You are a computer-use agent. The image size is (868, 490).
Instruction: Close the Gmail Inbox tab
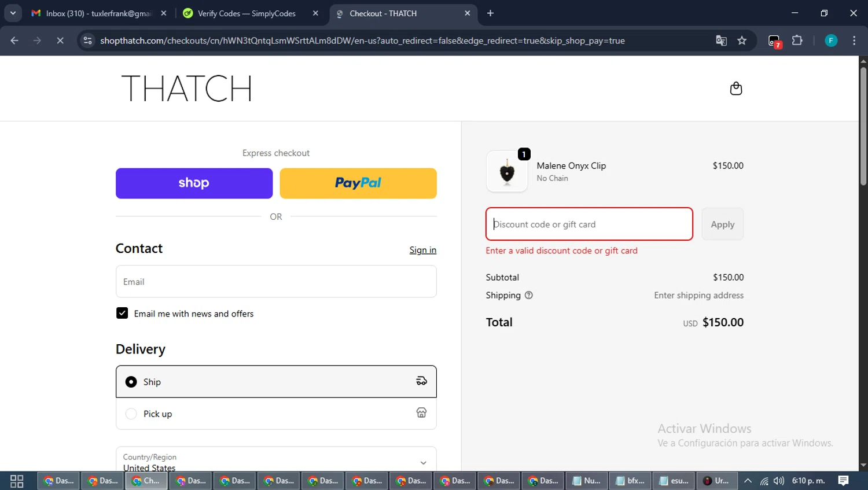pos(164,13)
